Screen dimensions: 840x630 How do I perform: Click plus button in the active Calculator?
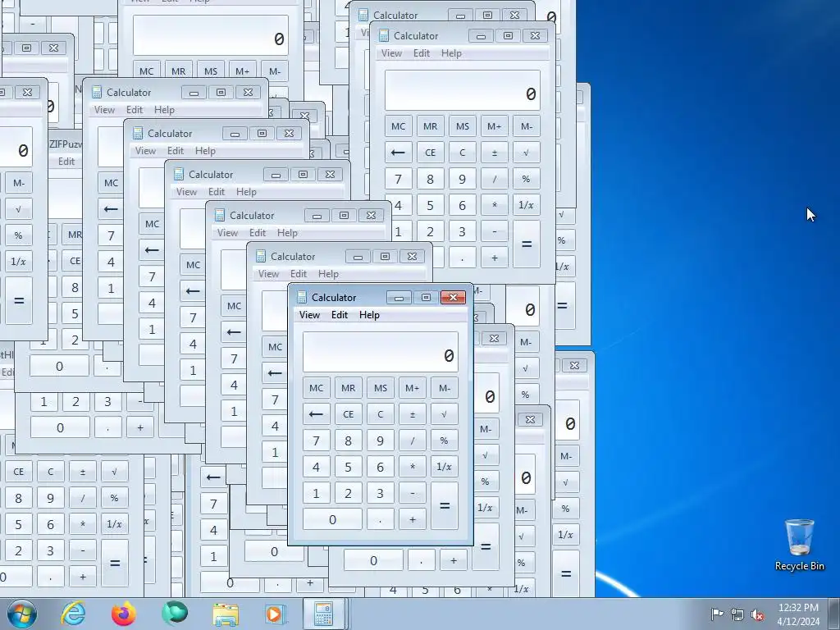(413, 519)
